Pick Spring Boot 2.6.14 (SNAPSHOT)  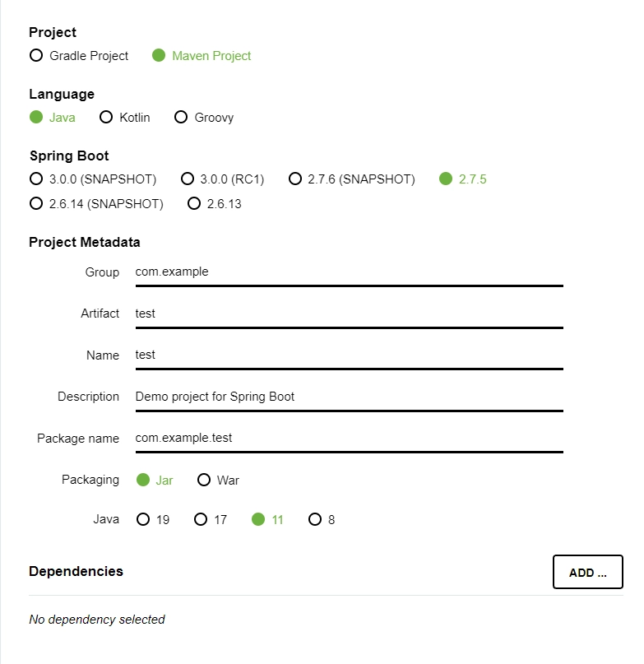click(36, 203)
